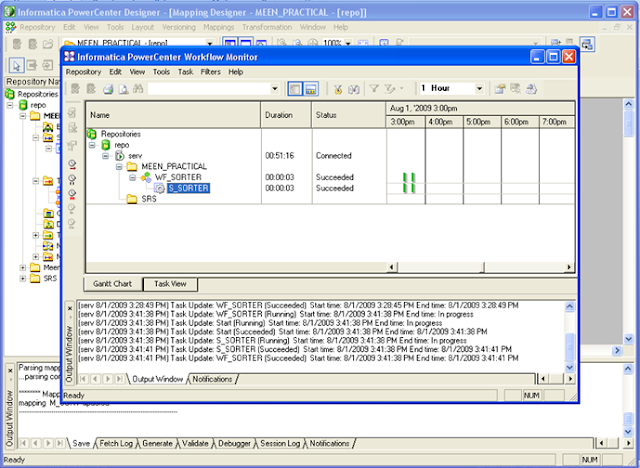Collapse the repo node in Monitor tree
The width and height of the screenshot is (640, 468).
point(92,145)
